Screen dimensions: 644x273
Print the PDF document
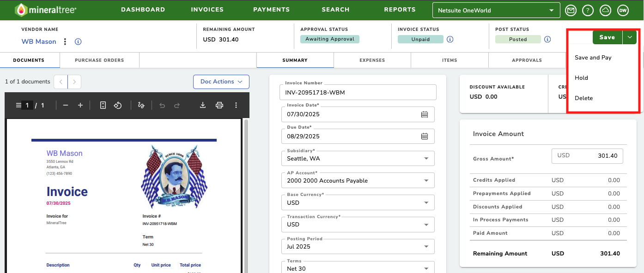tap(219, 105)
